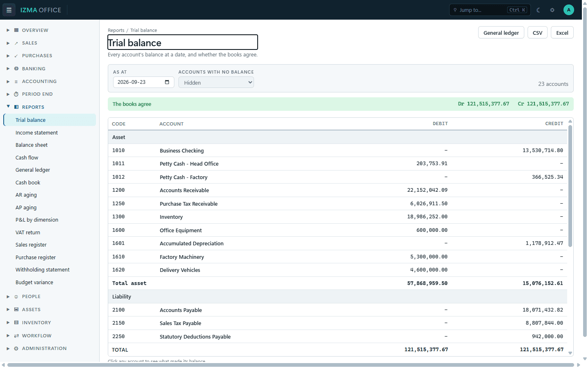
Task: Open the Income statement report
Action: point(49,132)
